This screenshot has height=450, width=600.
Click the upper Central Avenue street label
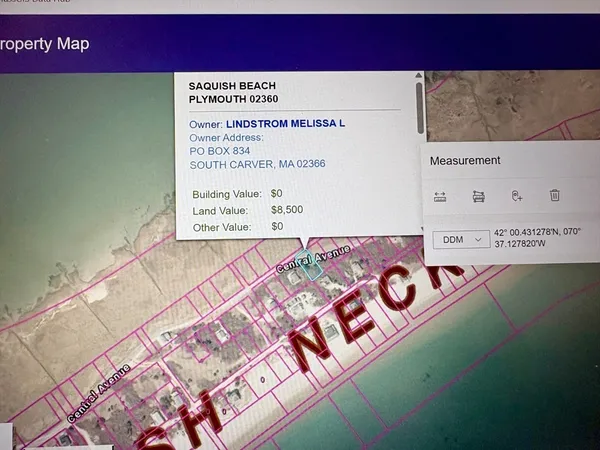click(313, 258)
